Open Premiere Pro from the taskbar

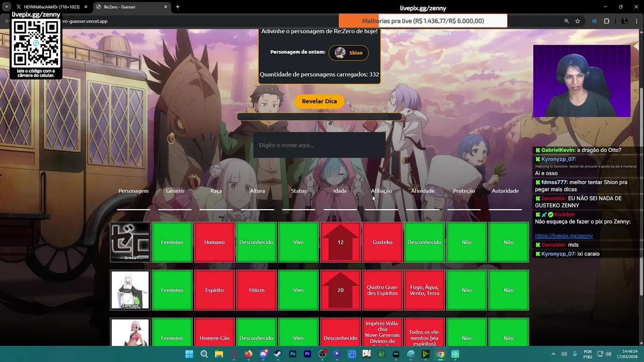[x=307, y=354]
